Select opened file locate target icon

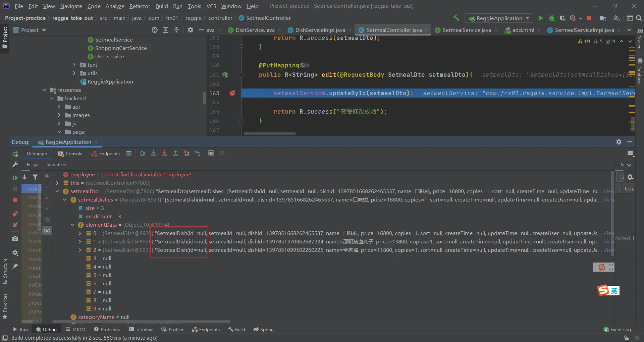pos(154,30)
